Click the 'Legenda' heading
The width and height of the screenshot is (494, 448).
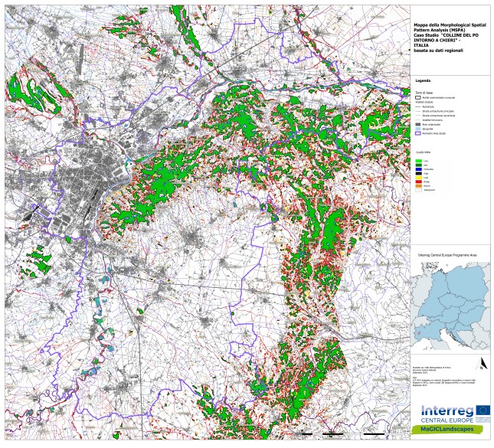coord(423,80)
